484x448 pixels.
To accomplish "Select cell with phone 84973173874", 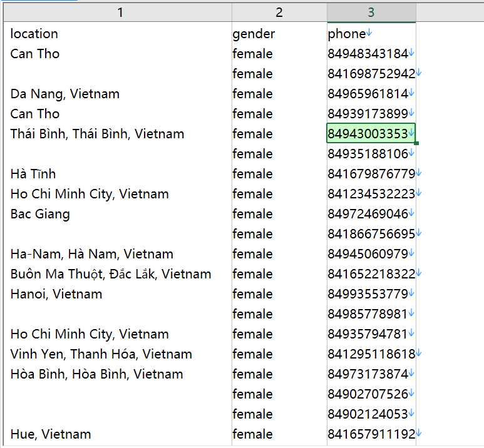I will pos(371,374).
